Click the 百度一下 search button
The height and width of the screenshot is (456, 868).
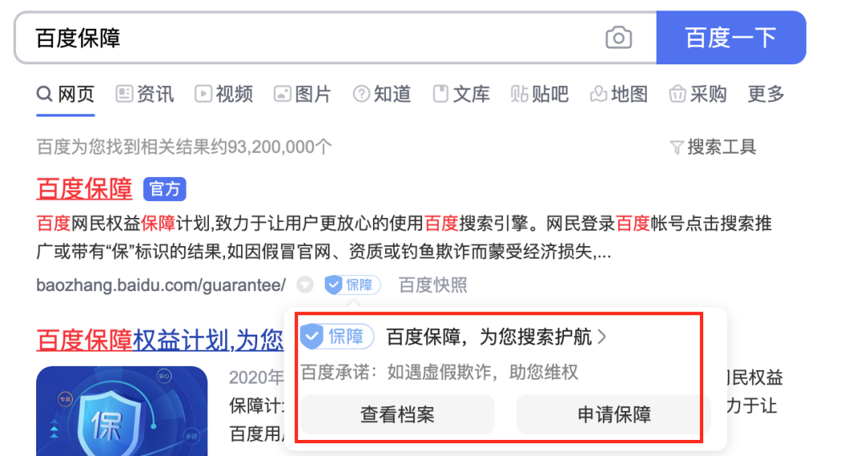tap(731, 38)
